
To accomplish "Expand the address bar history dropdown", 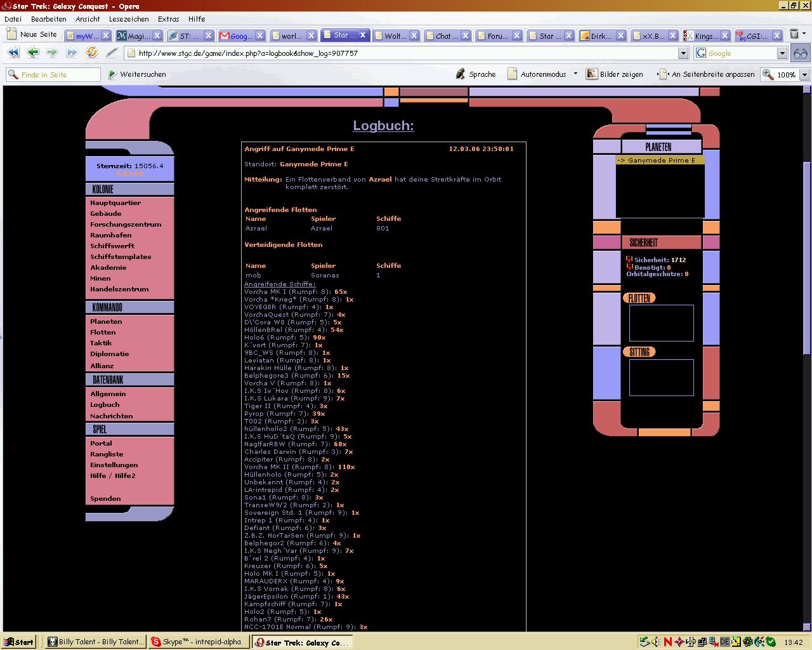I will point(683,53).
